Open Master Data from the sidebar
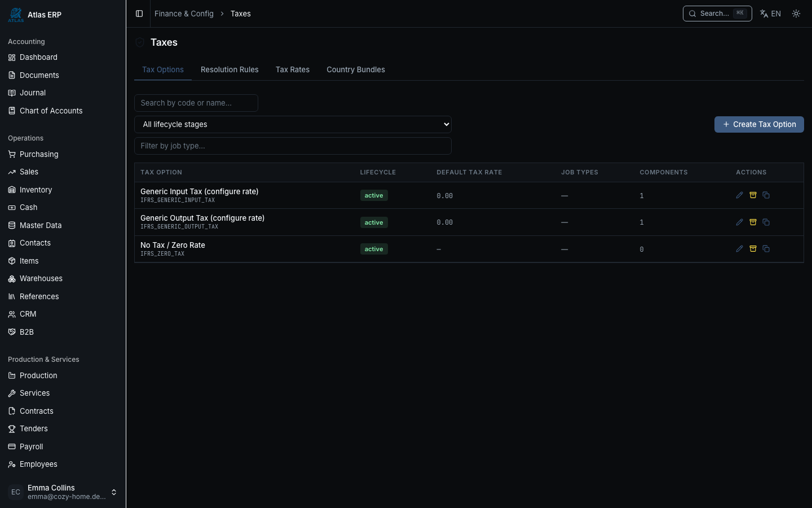The width and height of the screenshot is (812, 508). point(63,226)
